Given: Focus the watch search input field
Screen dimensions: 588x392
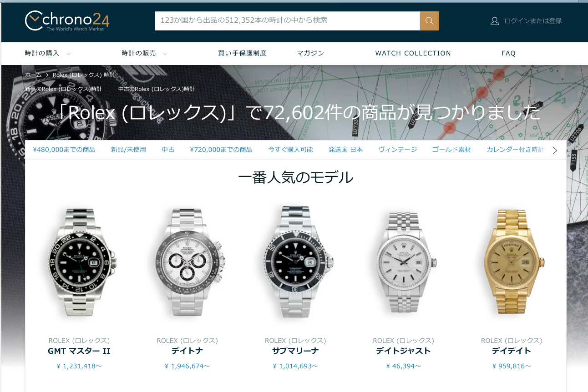Looking at the screenshot, I should [287, 21].
